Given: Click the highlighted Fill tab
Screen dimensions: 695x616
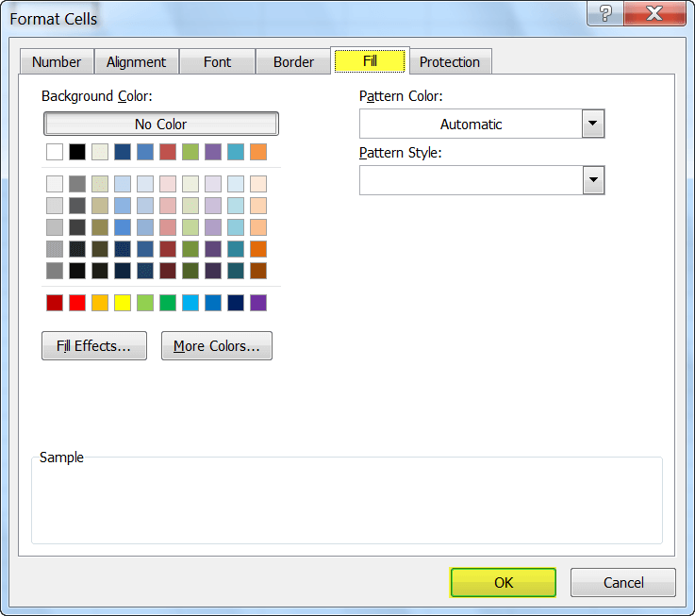Looking at the screenshot, I should point(370,60).
